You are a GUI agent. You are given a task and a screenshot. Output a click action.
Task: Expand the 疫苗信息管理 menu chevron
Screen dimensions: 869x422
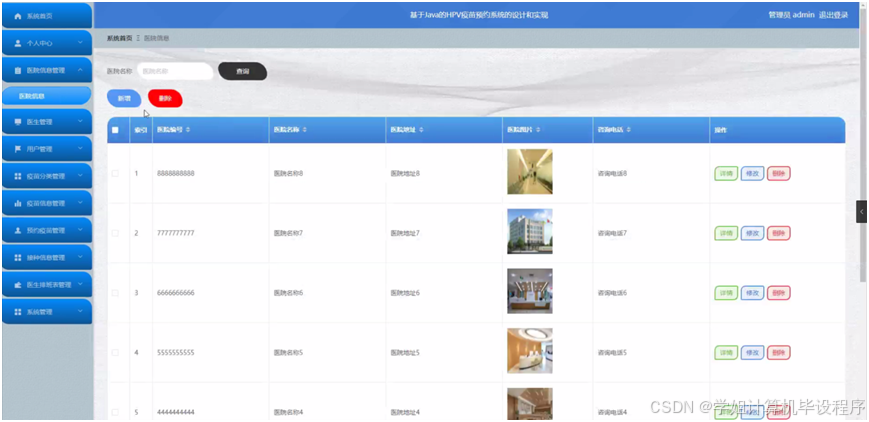(80, 203)
